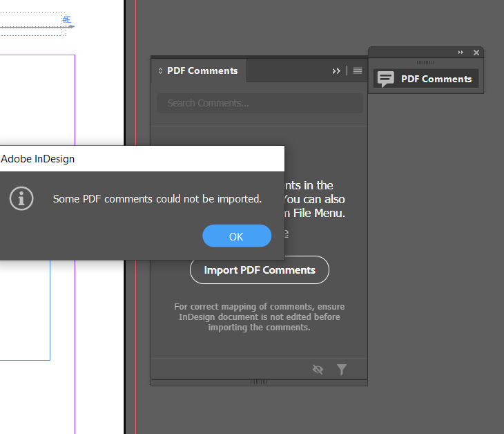Cycle panel view using tab arrows icon
Viewport: 504px width, 434px height.
point(160,70)
